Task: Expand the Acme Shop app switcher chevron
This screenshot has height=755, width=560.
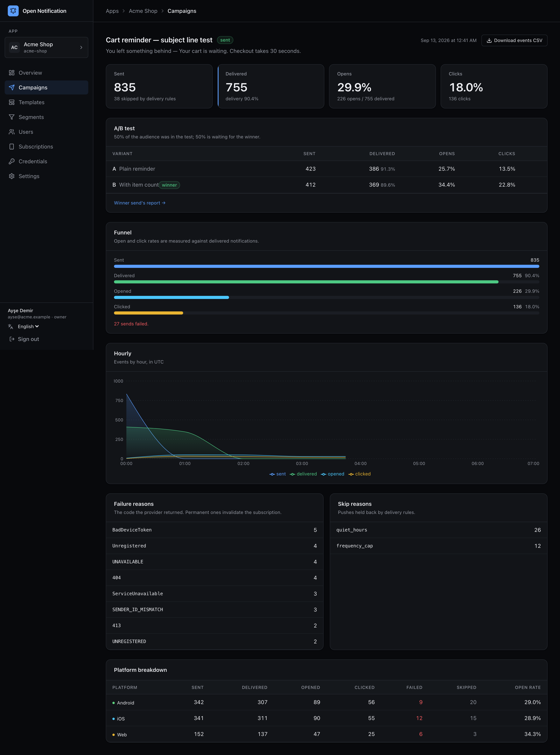Action: [81, 47]
